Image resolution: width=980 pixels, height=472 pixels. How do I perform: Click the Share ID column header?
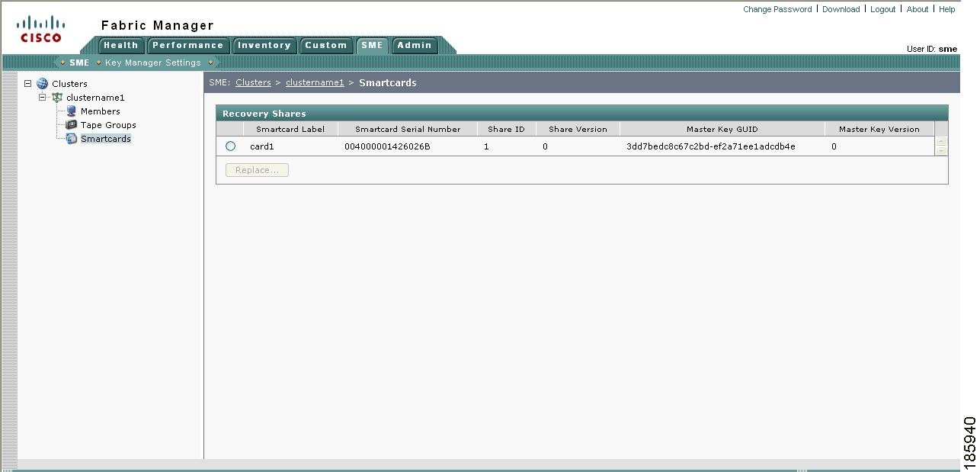[x=506, y=130]
